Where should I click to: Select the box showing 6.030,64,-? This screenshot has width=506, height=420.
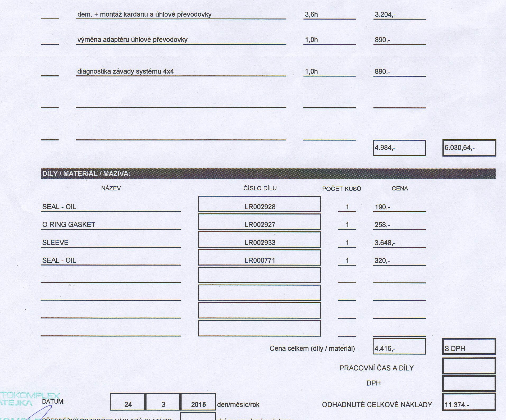[x=469, y=148]
